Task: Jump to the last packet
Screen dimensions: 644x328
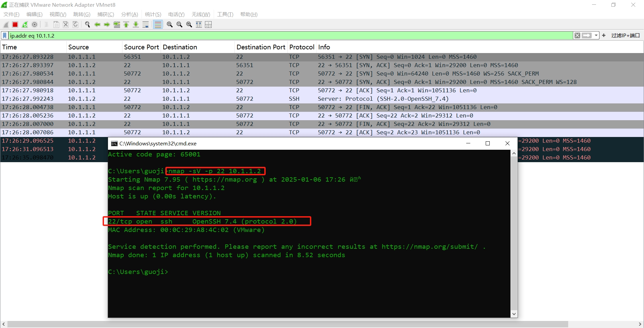Action: click(136, 25)
